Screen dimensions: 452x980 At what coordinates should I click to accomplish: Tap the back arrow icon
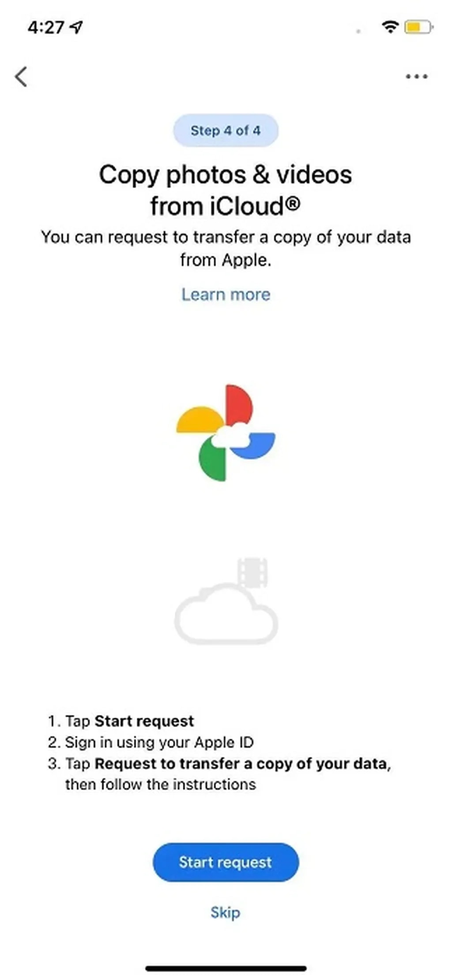[x=21, y=77]
